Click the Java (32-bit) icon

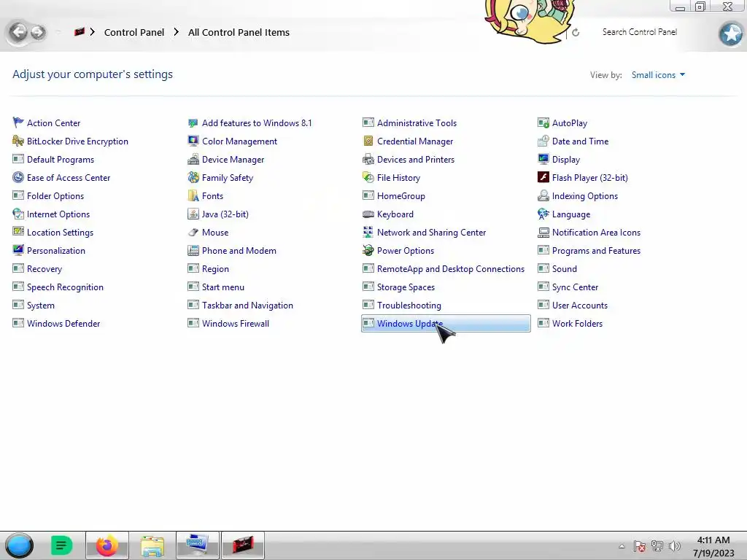[x=193, y=214]
